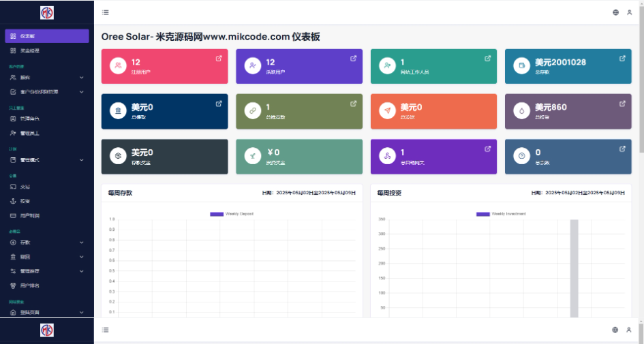Click the 每周存款 chart heading

coord(120,193)
